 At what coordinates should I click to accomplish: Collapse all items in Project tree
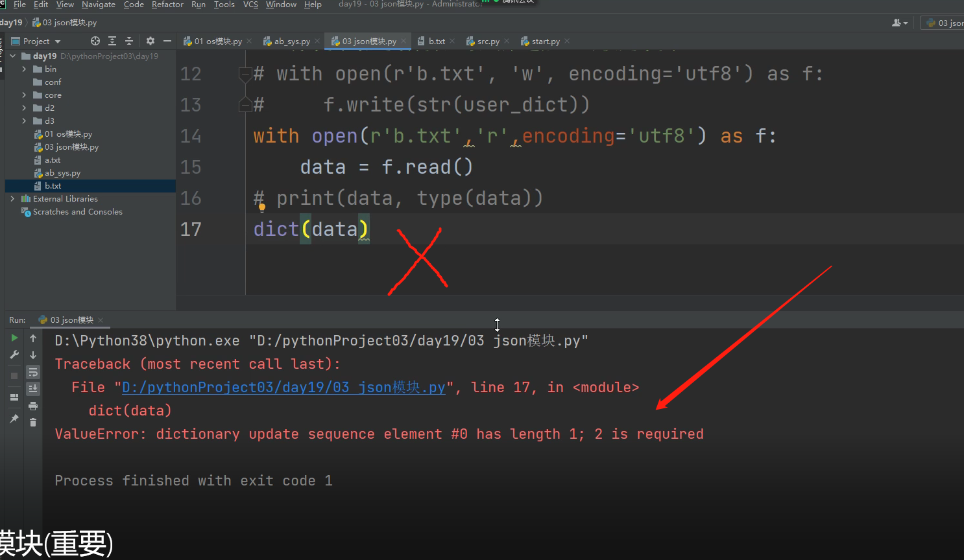129,41
